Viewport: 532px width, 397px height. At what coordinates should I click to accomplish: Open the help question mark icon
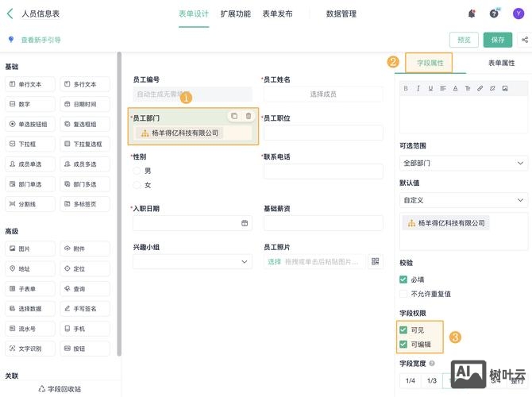tap(494, 13)
